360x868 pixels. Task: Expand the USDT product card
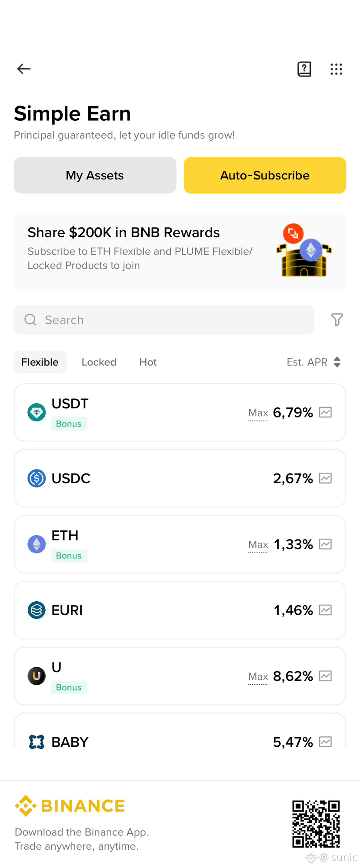coord(180,412)
